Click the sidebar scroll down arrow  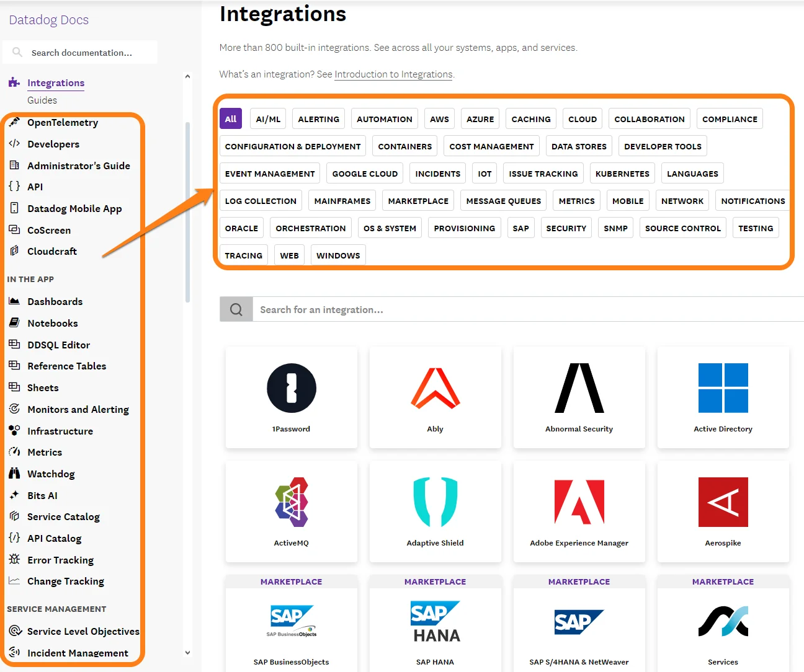click(x=188, y=652)
